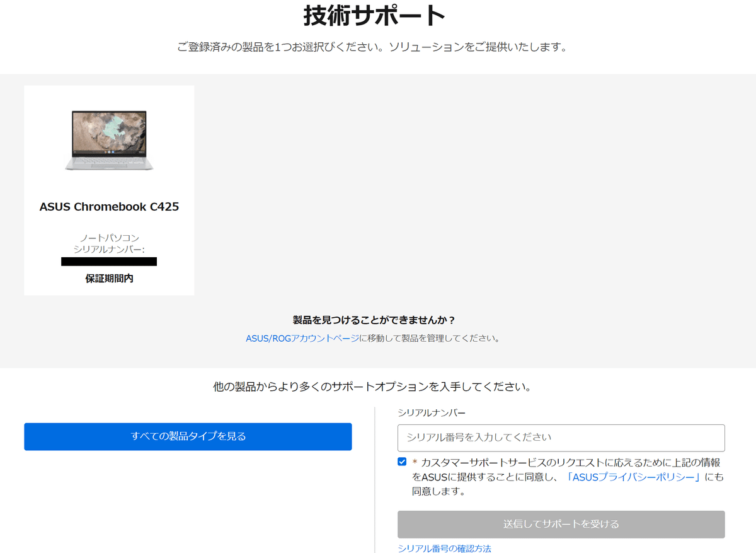Click the 保証期間内 warranty status text

point(109,278)
